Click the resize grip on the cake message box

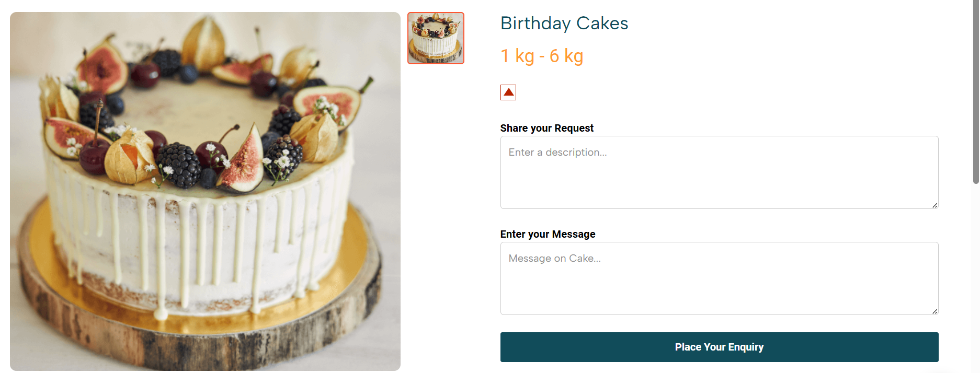935,311
